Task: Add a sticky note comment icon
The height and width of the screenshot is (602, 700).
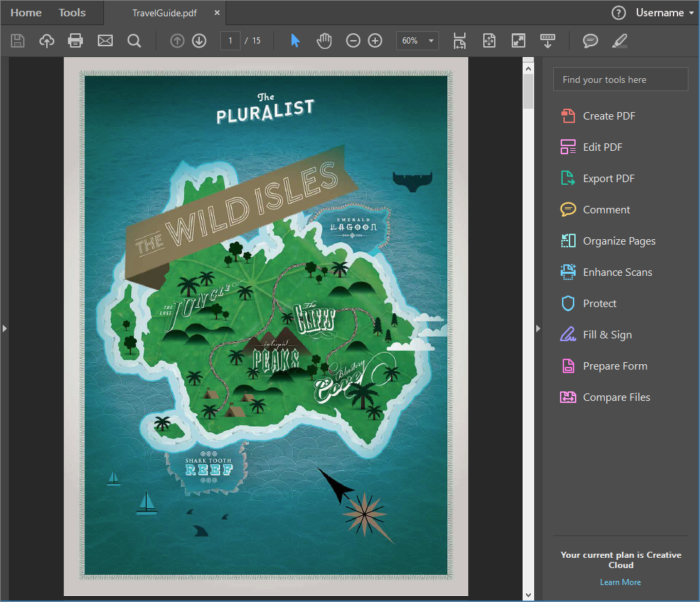Action: [591, 41]
